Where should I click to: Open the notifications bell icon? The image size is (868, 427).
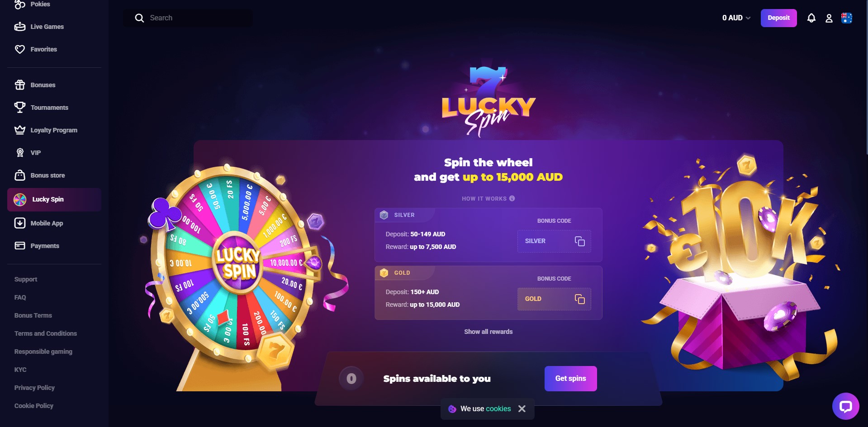click(811, 18)
